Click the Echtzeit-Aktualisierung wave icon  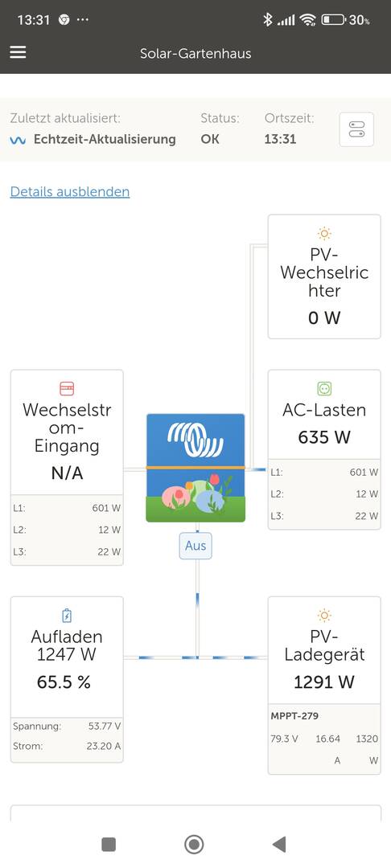(18, 140)
